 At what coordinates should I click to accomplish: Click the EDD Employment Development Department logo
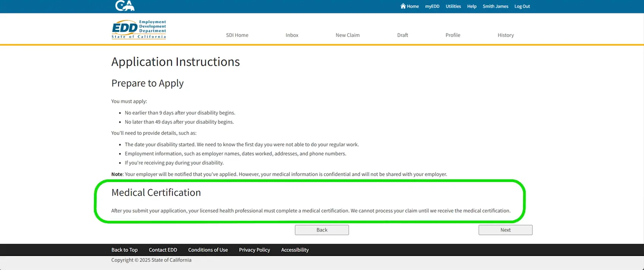pyautogui.click(x=139, y=29)
